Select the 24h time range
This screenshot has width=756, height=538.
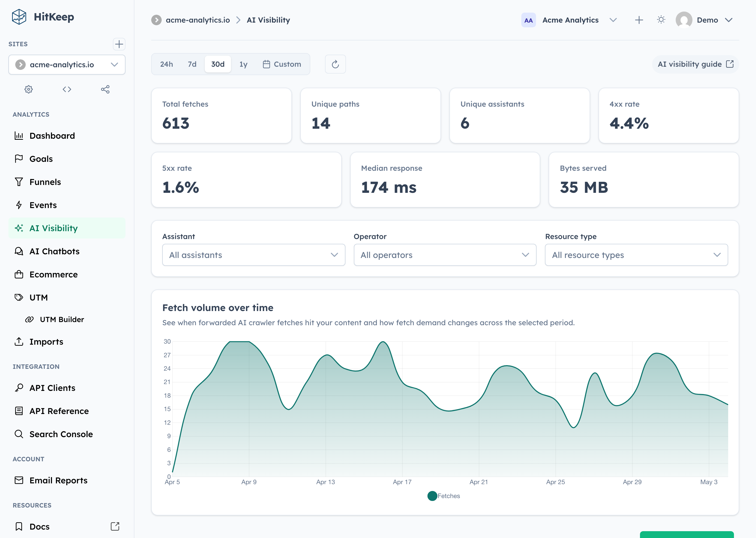(x=166, y=64)
